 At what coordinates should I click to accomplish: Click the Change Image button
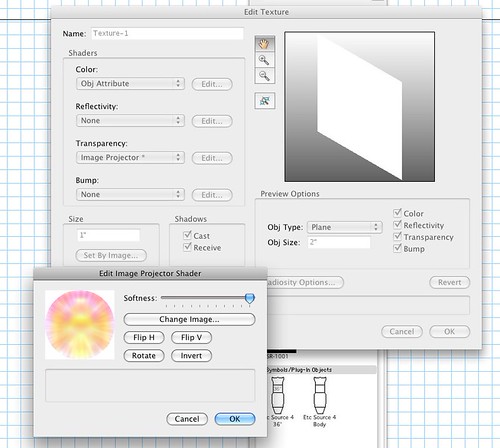click(189, 319)
